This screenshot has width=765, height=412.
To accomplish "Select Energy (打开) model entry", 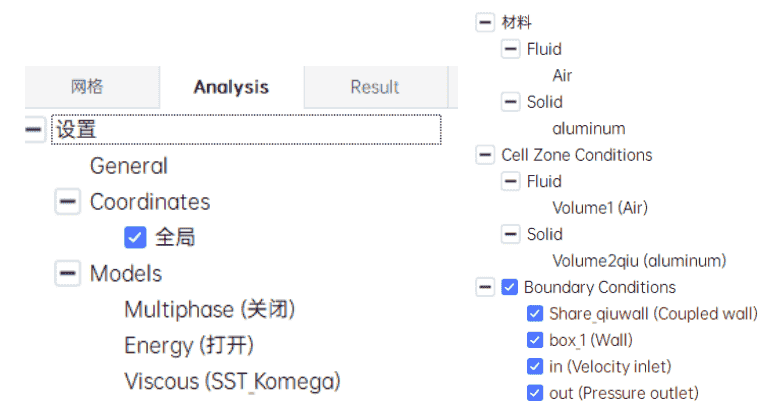I will coord(189,346).
